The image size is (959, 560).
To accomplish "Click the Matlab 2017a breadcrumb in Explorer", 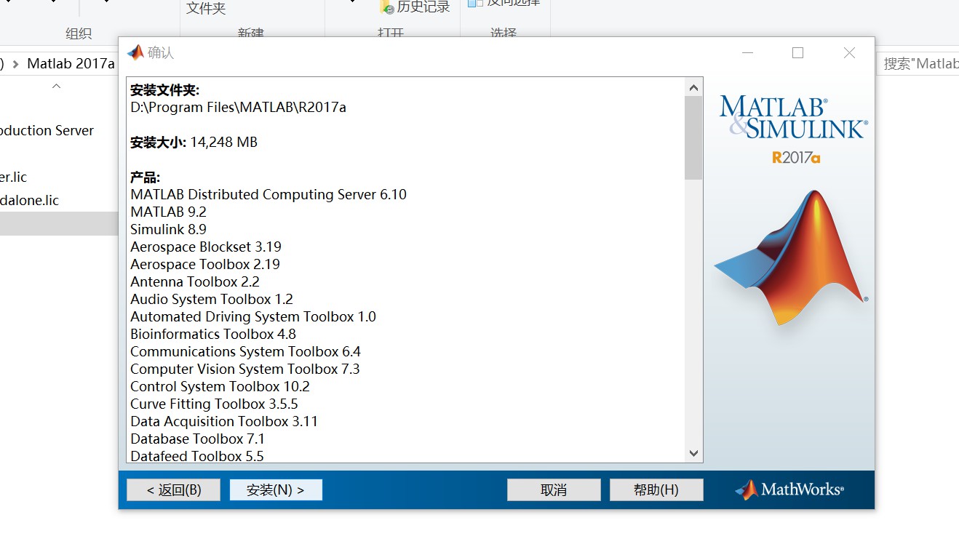I will pos(71,63).
